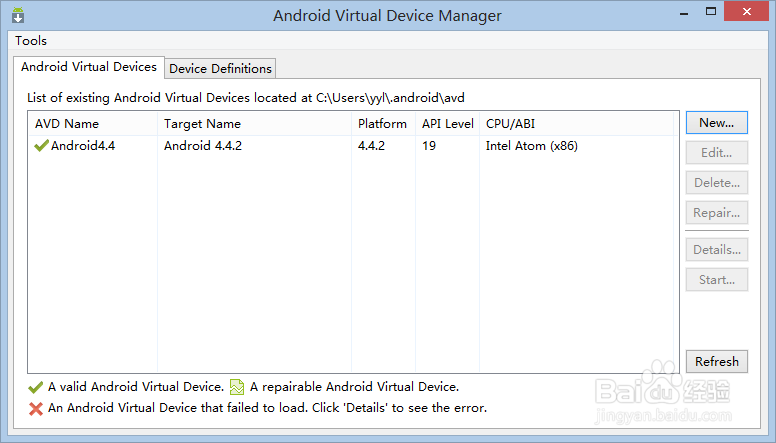Click the red failed-to-load X icon
The image size is (776, 443).
36,408
